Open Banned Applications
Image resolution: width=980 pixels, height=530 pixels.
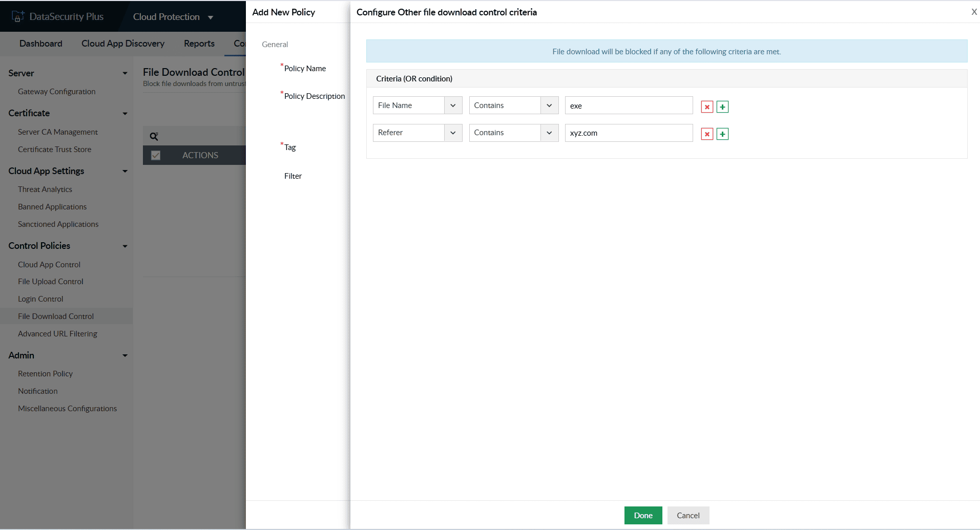click(x=52, y=207)
